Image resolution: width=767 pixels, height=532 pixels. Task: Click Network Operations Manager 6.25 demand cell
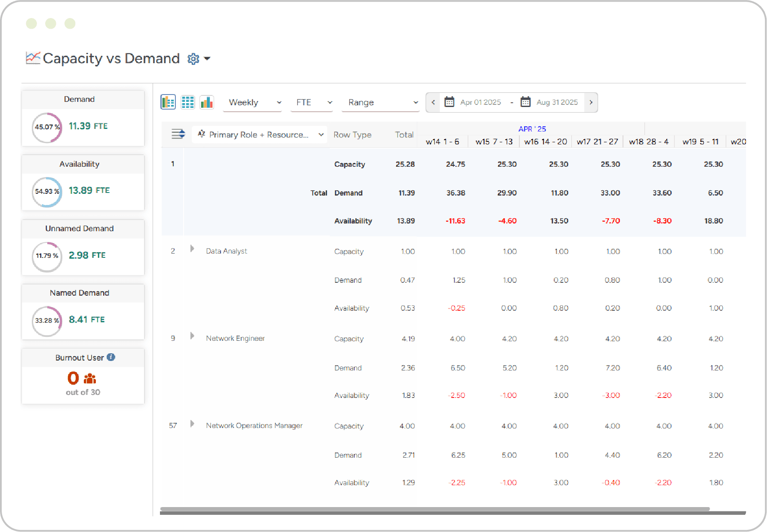click(x=458, y=455)
